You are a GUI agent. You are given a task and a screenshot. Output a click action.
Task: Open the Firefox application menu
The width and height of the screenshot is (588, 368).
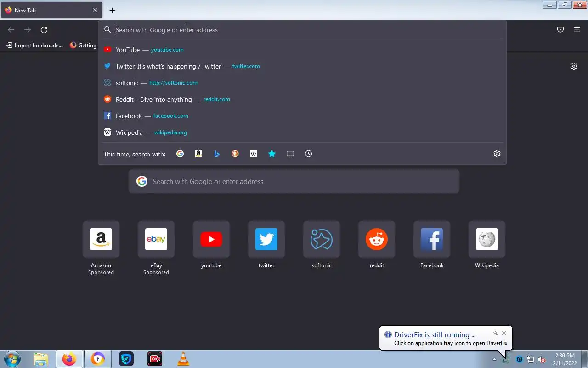pos(577,30)
